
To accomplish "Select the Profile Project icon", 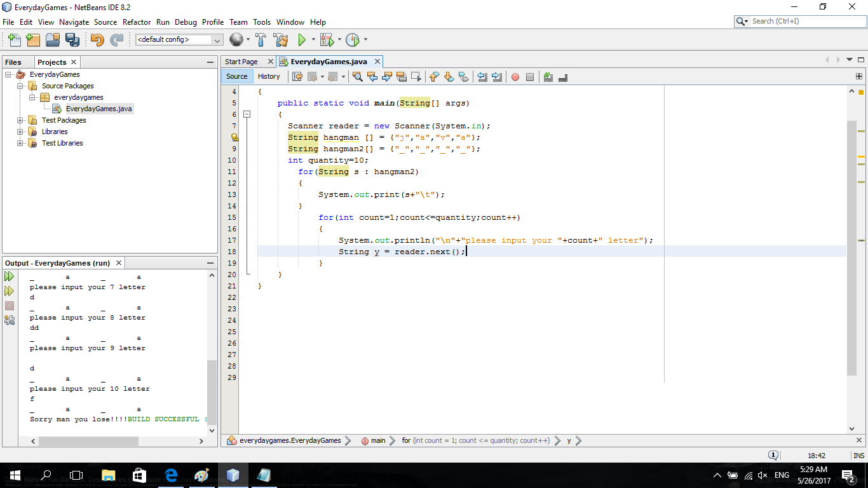I will point(354,39).
